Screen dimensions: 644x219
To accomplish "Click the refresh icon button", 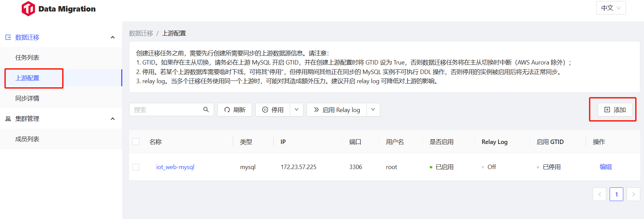I will pos(227,110).
